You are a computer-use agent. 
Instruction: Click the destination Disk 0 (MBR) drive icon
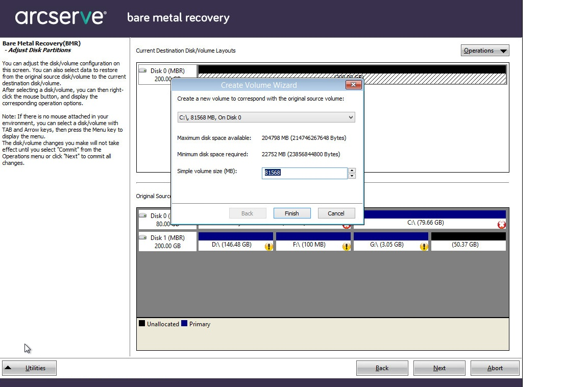point(143,70)
